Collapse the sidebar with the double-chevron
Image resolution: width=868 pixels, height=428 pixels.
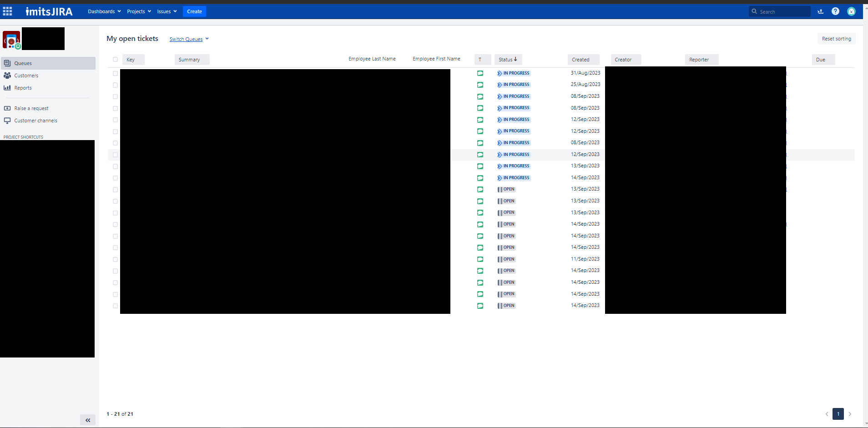coord(88,420)
